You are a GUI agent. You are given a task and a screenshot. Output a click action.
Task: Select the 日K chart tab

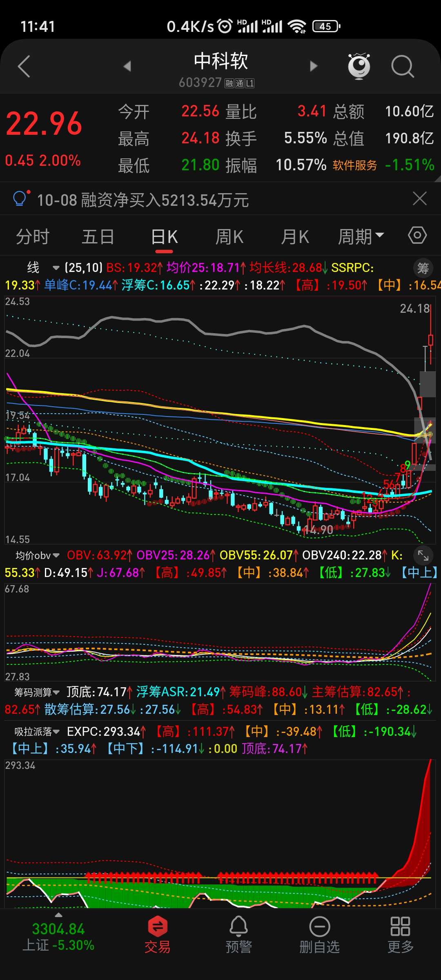pos(165,237)
